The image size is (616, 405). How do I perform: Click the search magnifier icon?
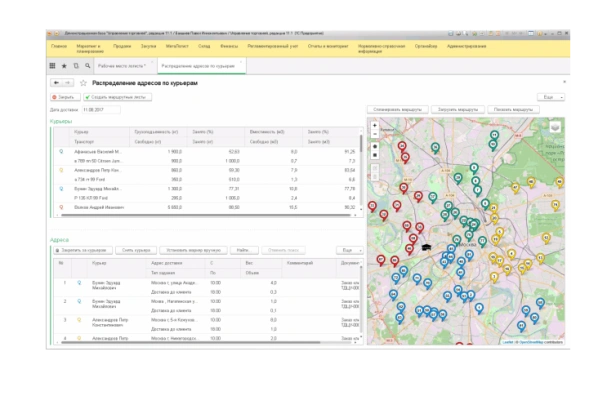[86, 66]
